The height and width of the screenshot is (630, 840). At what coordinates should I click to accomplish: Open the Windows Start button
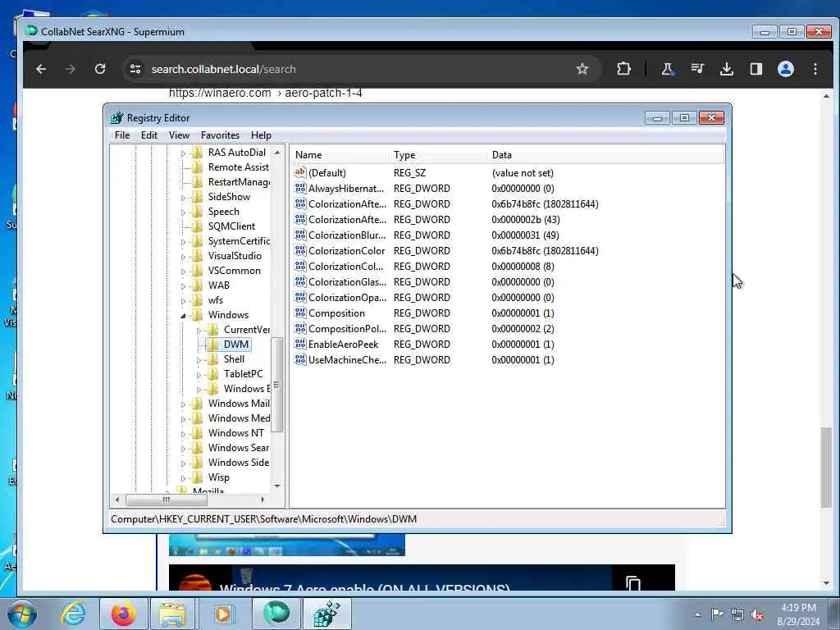21,614
